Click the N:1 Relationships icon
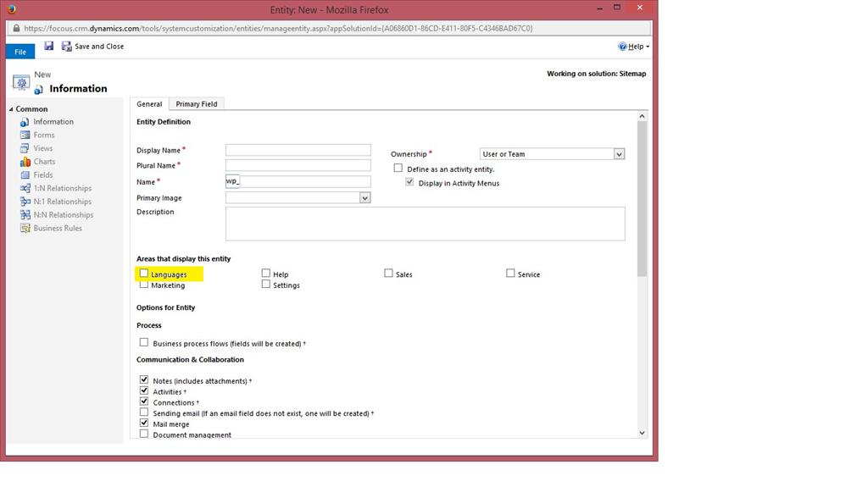 click(25, 202)
